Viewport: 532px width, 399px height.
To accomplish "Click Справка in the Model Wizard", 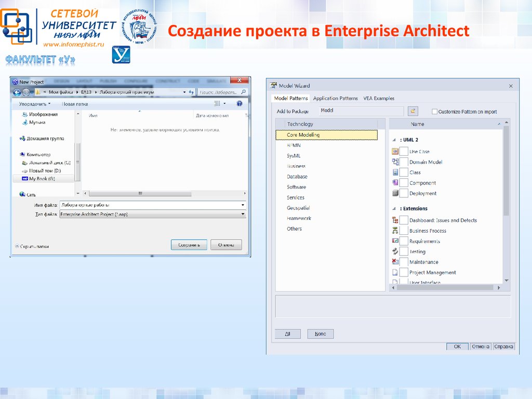I will [x=503, y=347].
